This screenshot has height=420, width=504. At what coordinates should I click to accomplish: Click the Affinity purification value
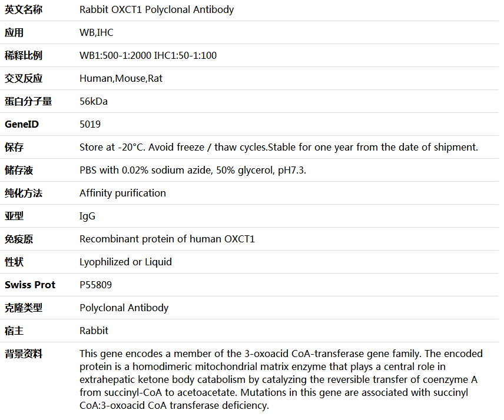pos(122,194)
